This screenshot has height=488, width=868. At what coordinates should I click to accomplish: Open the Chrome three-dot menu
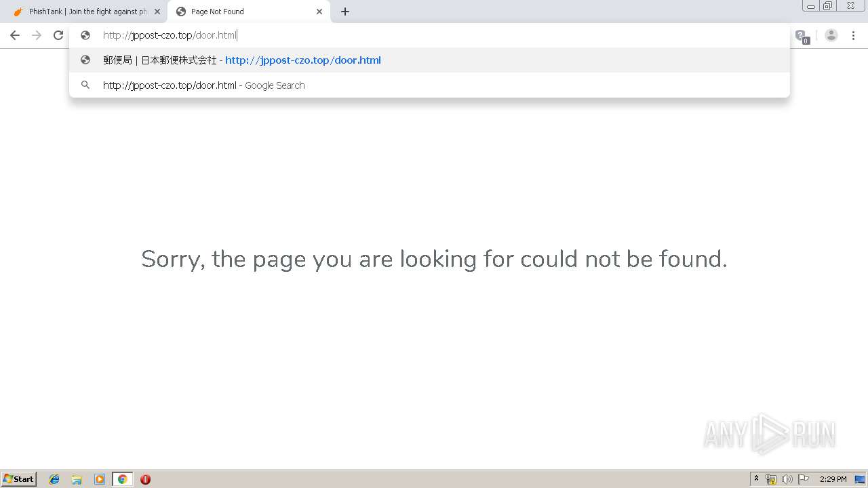853,35
